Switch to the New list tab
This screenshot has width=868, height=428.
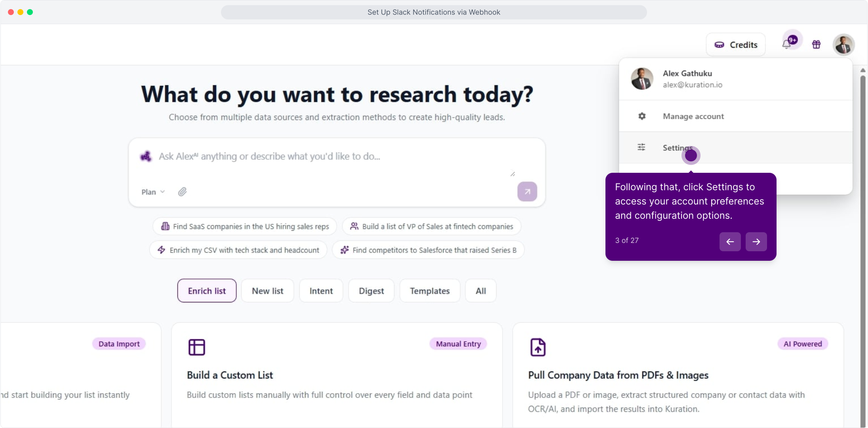(x=268, y=291)
